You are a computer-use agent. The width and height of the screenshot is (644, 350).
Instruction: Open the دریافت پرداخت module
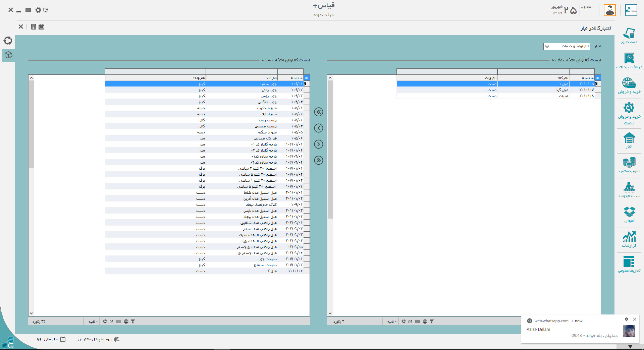(629, 61)
